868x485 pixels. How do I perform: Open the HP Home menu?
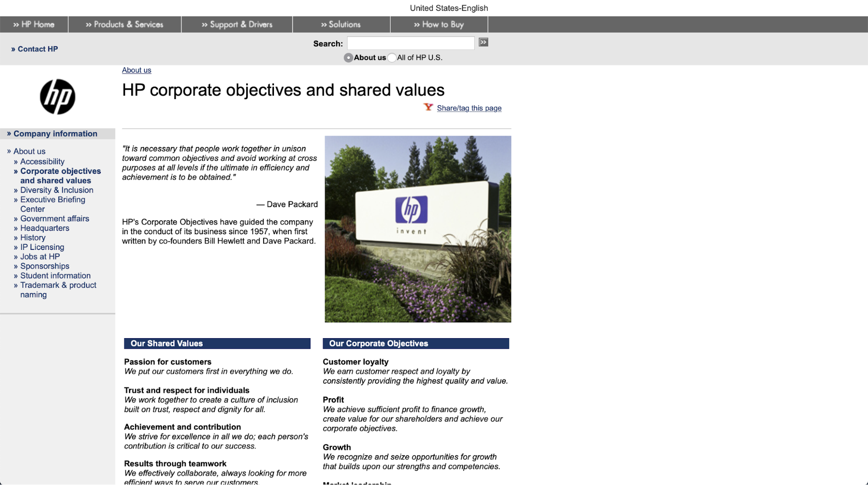[34, 24]
